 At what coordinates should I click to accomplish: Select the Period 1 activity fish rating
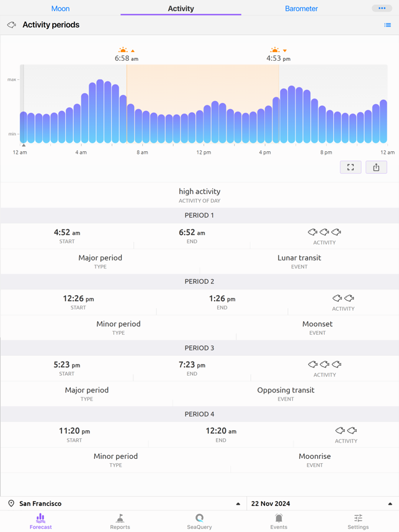pyautogui.click(x=324, y=232)
